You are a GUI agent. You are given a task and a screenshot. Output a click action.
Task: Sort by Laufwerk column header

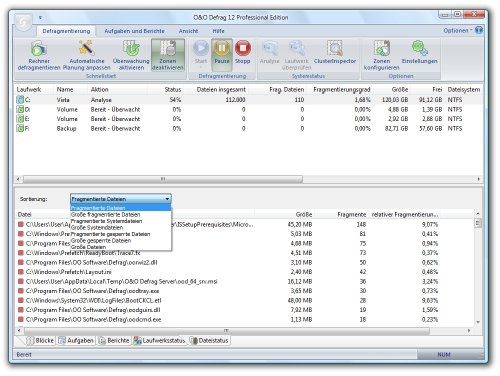click(29, 89)
